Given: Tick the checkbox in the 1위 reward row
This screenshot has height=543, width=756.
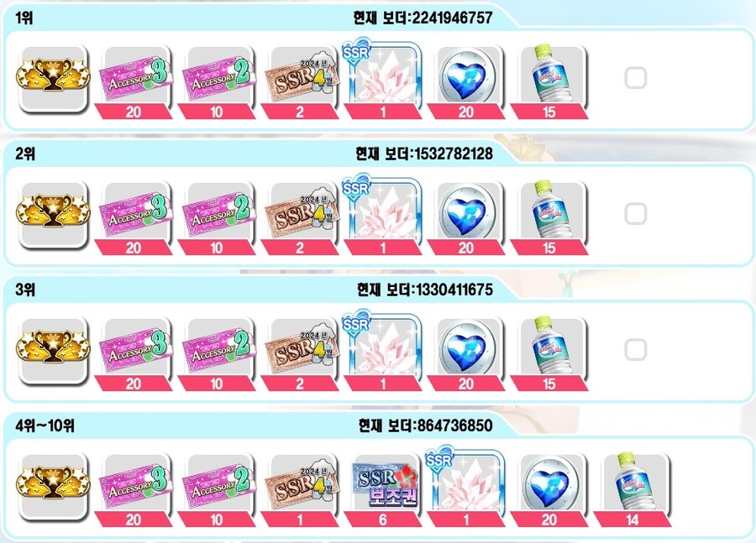Looking at the screenshot, I should tap(636, 78).
